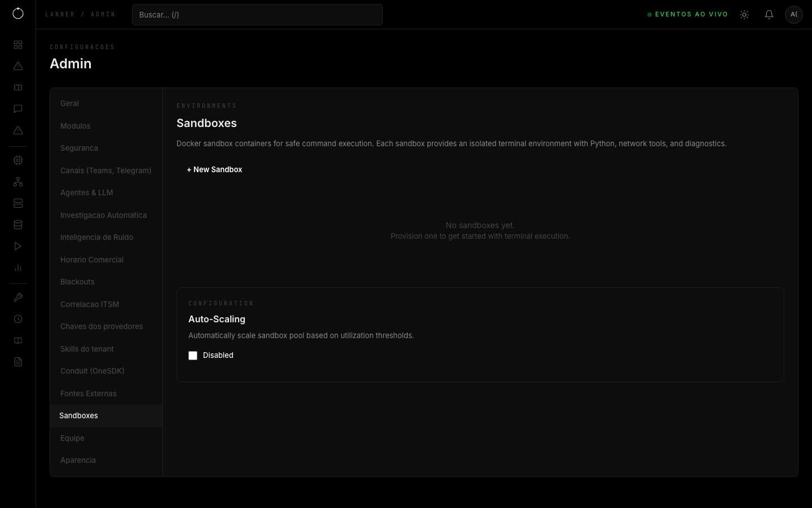
Task: Open Canais (Teams, Telegram) settings
Action: (x=106, y=170)
